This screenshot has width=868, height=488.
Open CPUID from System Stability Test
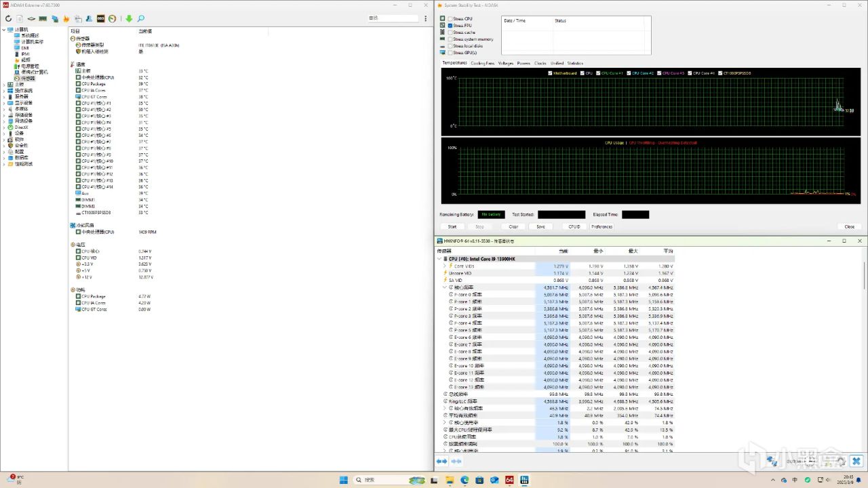click(x=574, y=226)
